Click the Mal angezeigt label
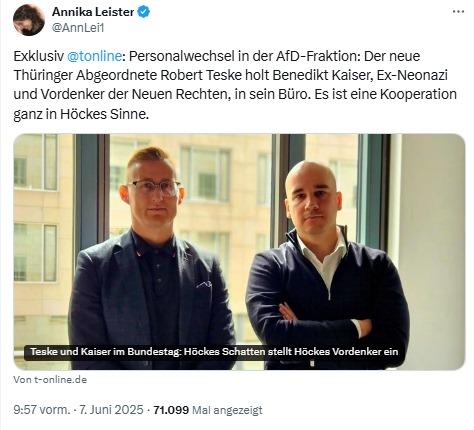The width and height of the screenshot is (474, 430). point(228,410)
